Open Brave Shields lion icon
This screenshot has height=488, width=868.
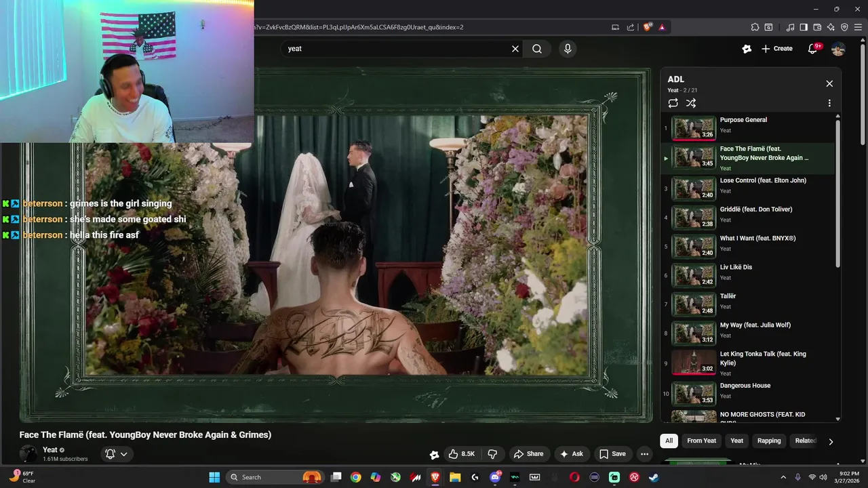648,27
